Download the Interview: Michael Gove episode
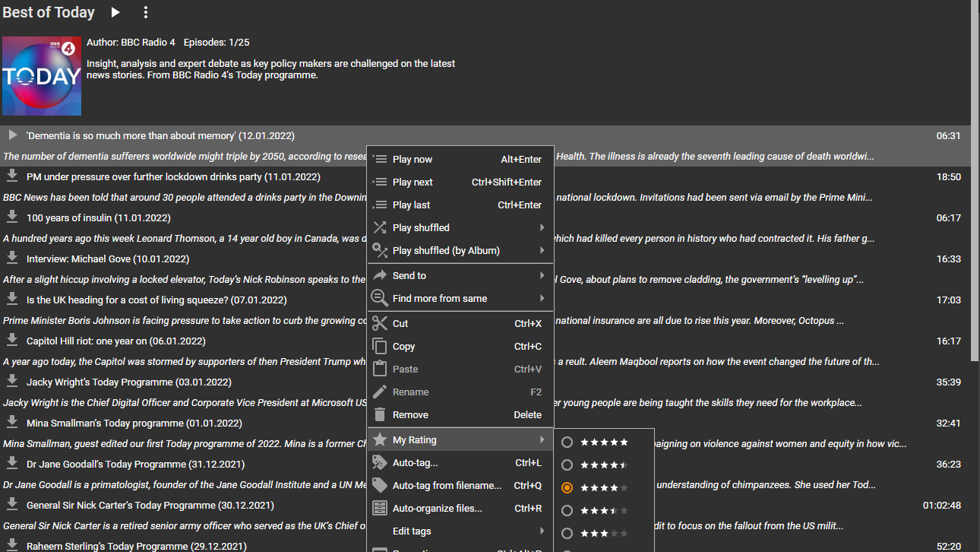The height and width of the screenshot is (552, 980). click(12, 258)
